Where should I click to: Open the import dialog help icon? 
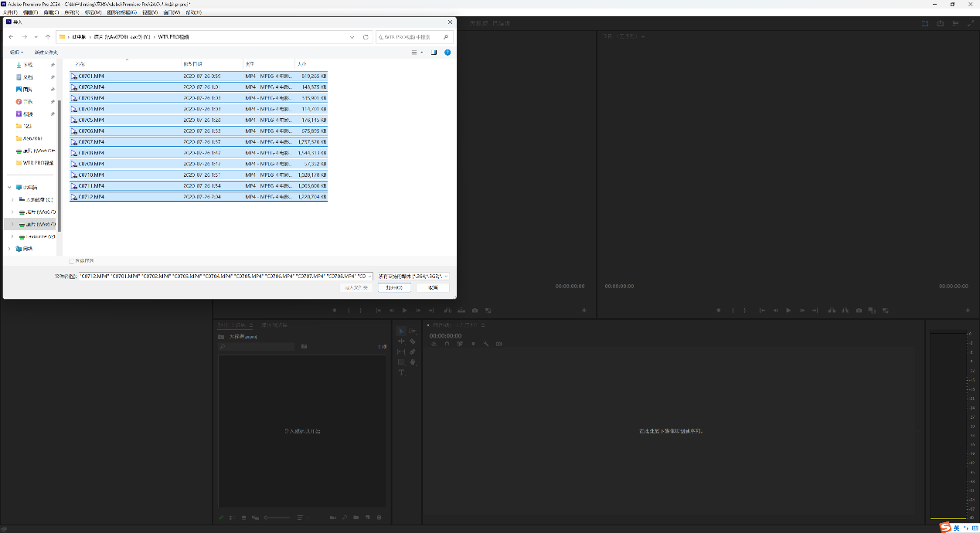click(x=447, y=53)
